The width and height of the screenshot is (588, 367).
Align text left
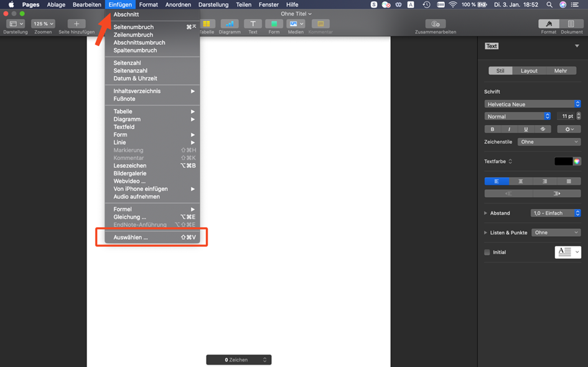click(497, 181)
